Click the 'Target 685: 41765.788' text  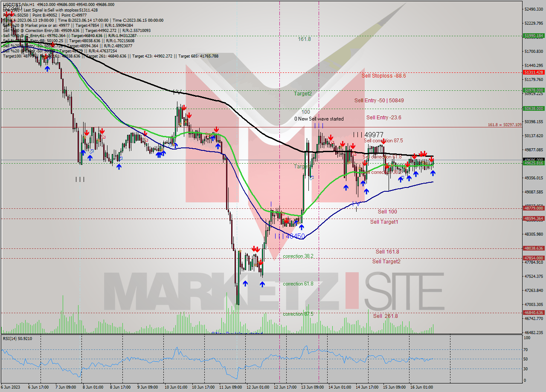(198, 56)
